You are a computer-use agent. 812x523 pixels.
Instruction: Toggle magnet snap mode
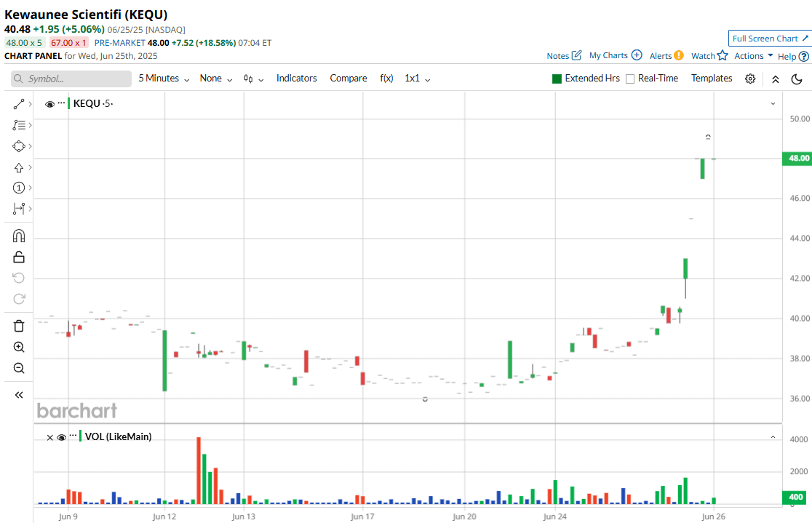pyautogui.click(x=19, y=236)
